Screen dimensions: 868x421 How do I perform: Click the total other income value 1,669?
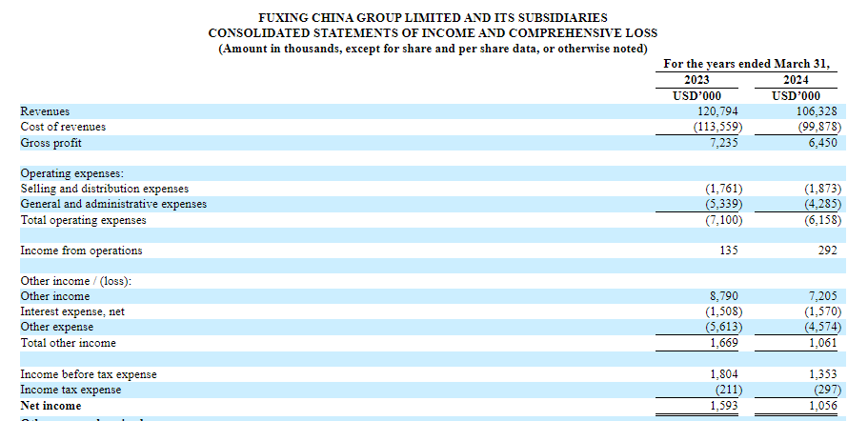pyautogui.click(x=724, y=343)
